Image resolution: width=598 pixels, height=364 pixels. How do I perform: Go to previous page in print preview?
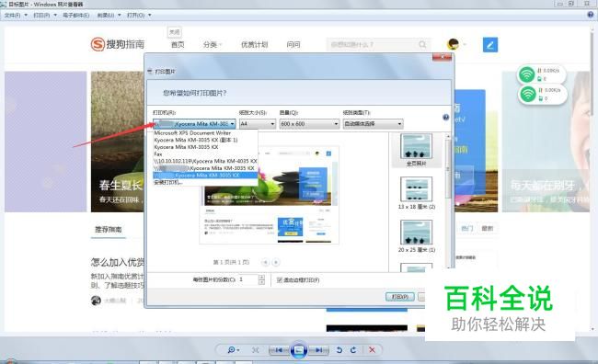point(266,262)
